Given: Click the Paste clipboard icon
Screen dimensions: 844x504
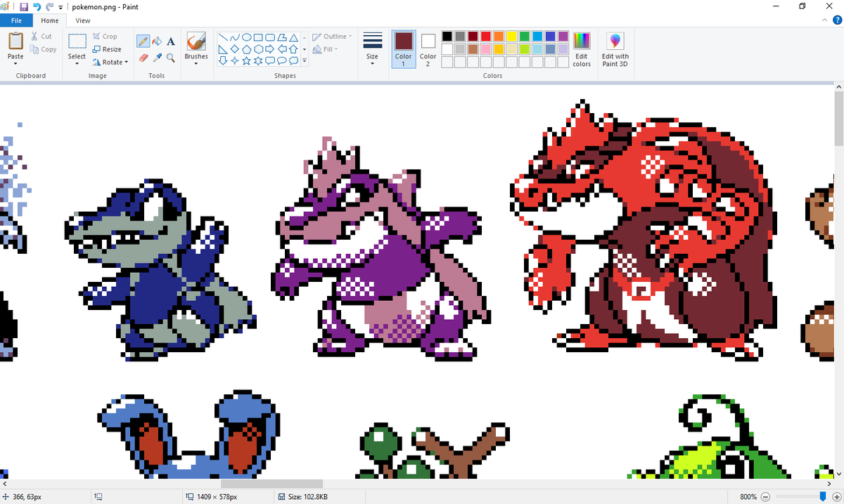Looking at the screenshot, I should pos(15,41).
